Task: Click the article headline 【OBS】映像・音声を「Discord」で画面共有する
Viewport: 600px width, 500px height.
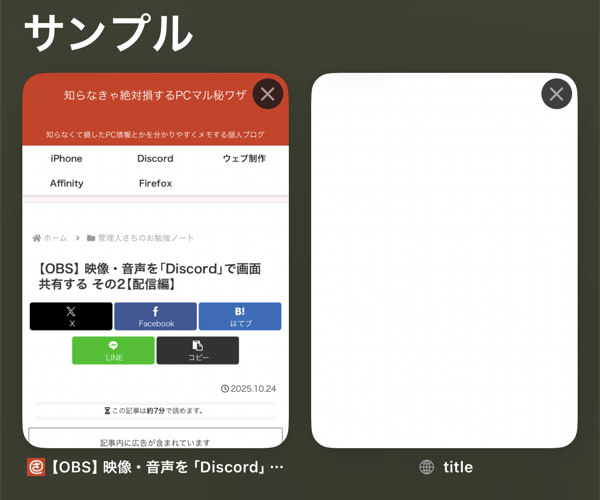Action: 150,276
